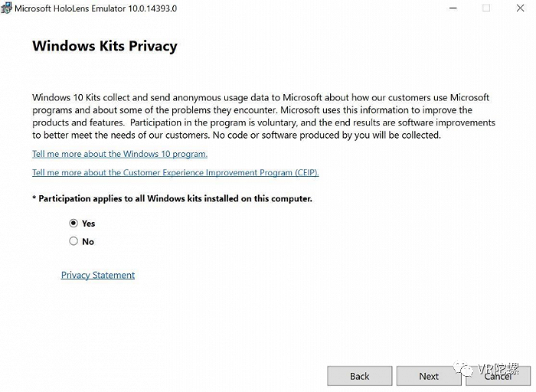Image resolution: width=536 pixels, height=392 pixels.
Task: Cancel the emulator setup
Action: coord(498,376)
